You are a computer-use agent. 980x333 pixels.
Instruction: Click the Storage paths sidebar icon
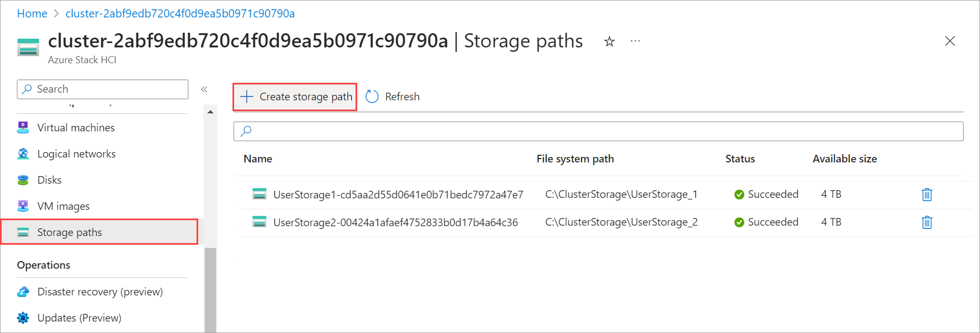coord(23,232)
